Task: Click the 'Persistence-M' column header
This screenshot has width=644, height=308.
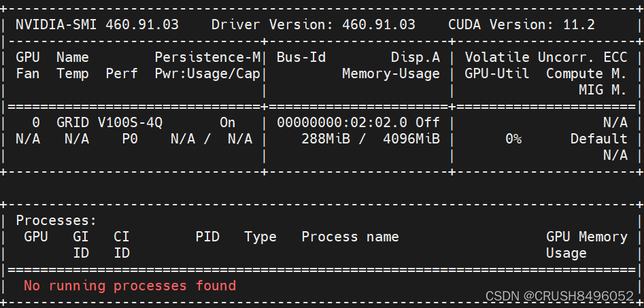Action: [x=207, y=58]
